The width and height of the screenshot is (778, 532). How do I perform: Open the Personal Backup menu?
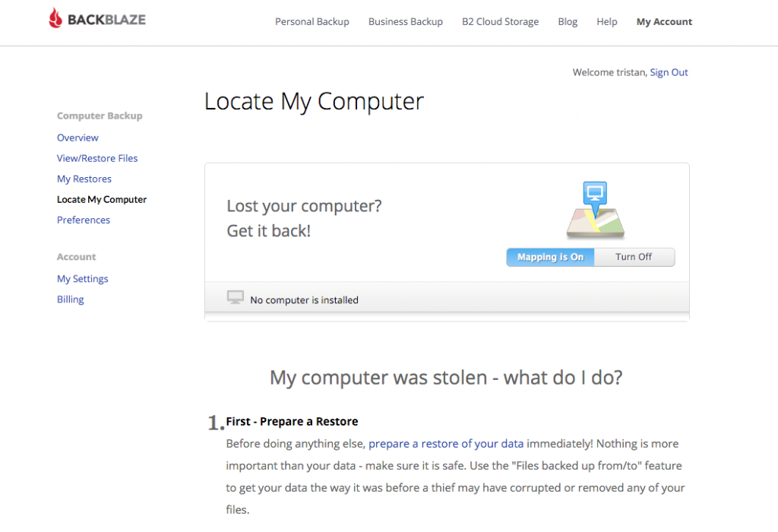click(312, 22)
